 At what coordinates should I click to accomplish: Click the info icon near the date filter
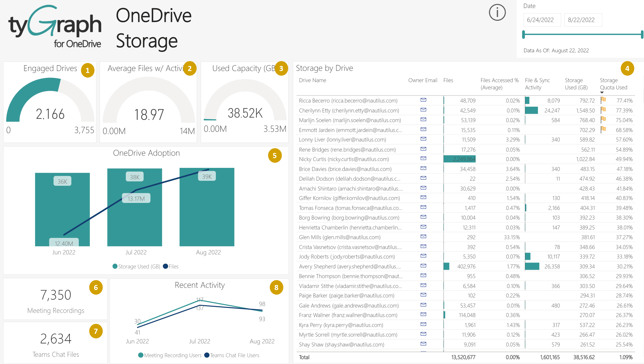[497, 12]
